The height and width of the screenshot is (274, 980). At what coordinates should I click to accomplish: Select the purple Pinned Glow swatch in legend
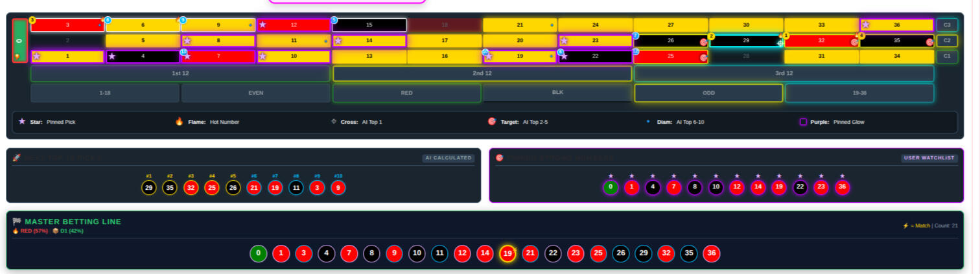tap(803, 122)
